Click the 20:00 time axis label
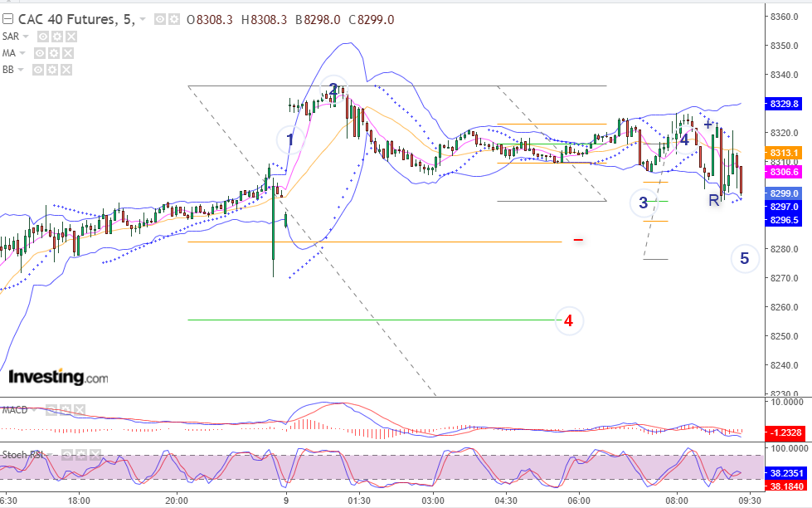 [x=177, y=501]
